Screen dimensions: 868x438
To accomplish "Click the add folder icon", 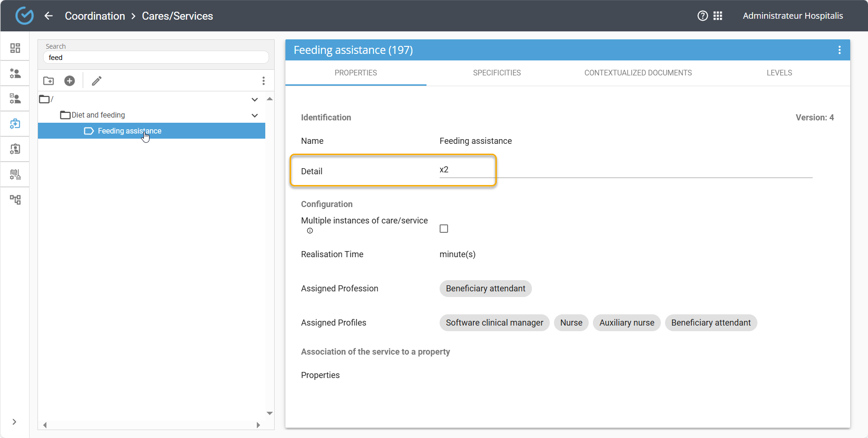I will point(49,81).
